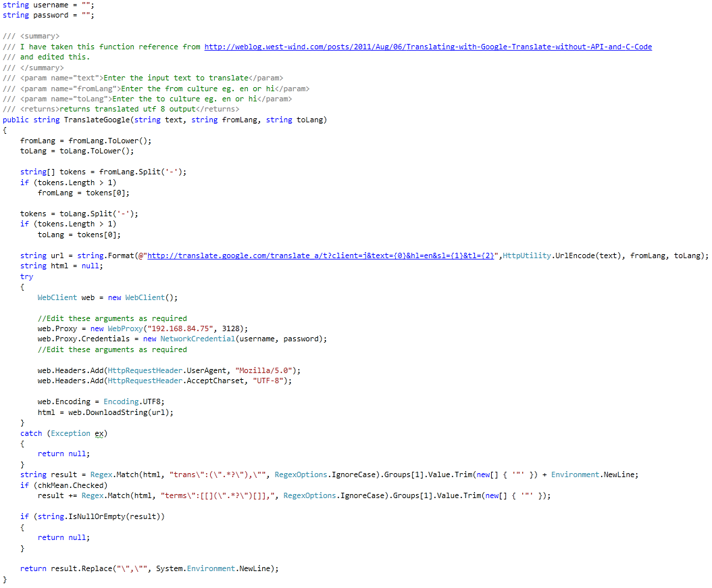Screen dimensions: 712x588
Task: Click the 'public string TranslateGoogle' method signature
Action: pos(165,120)
